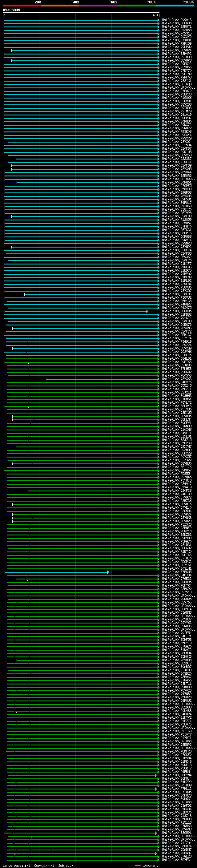Viewport: 197px width, 868px height.
Task: Open hit UniRef100_B7KHE8
Action: point(177,369)
